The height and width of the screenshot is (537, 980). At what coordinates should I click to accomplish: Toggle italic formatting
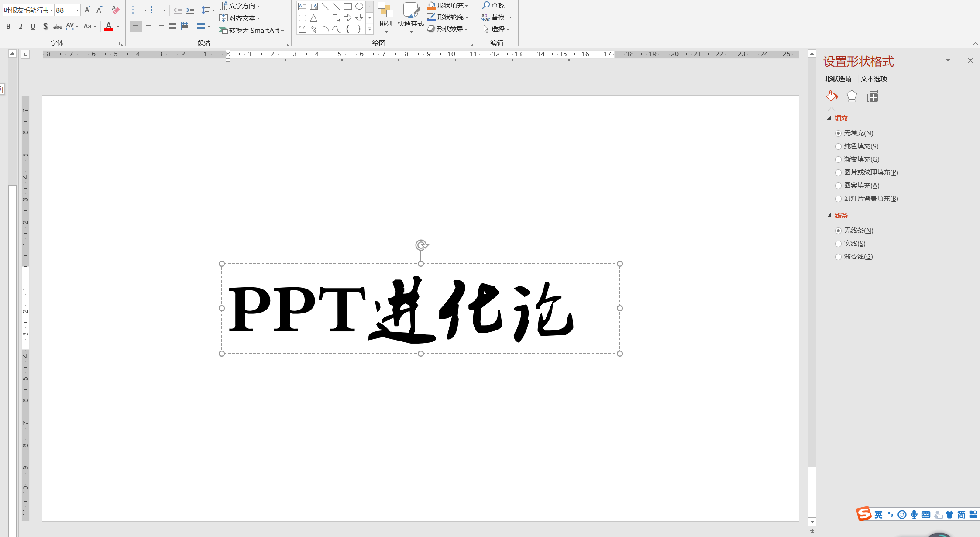(21, 26)
